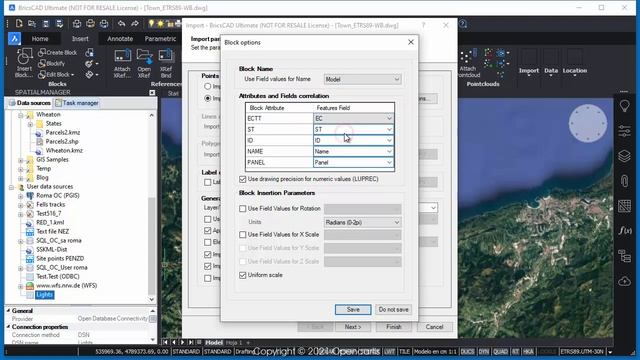
Task: Toggle Use drawing precision (LUPREC) checkbox
Action: [243, 179]
